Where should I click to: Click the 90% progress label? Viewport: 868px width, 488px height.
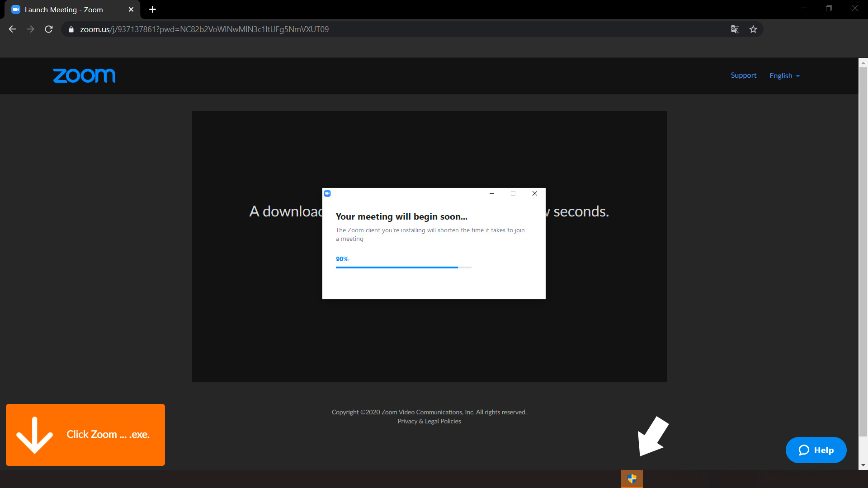(x=342, y=259)
